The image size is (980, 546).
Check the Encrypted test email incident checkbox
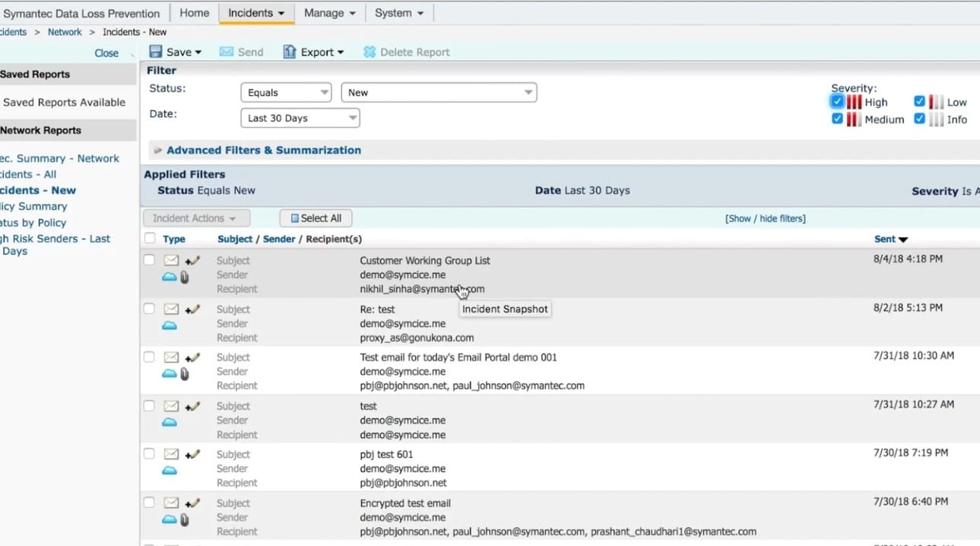tap(149, 503)
